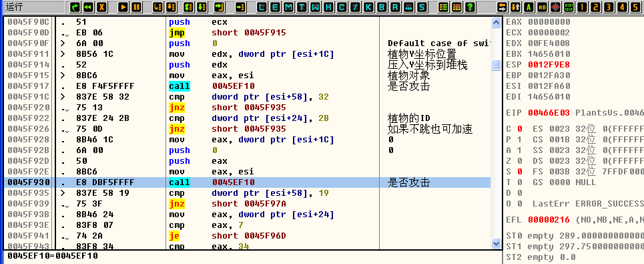Click the Step over toolbar icon
Viewport: 644px width, 264px height.
[x=171, y=7]
